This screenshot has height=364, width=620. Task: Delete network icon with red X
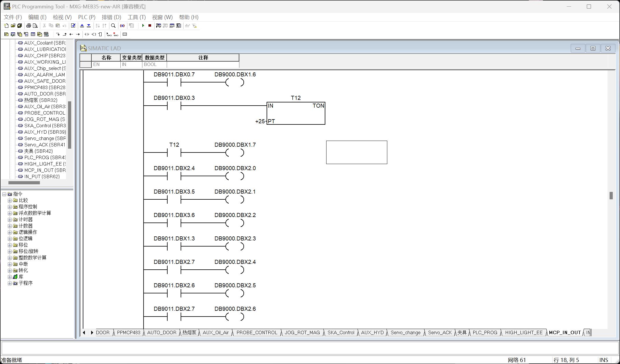[x=116, y=34]
